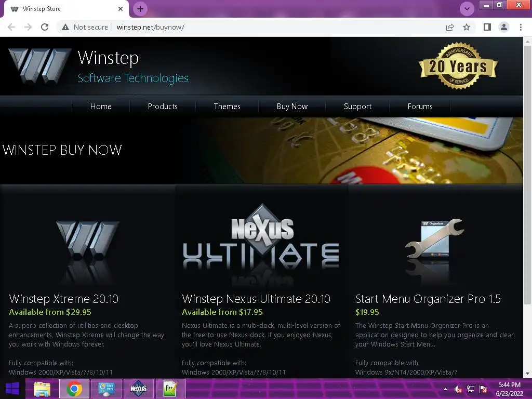Click 'Winstep' site title text
The width and height of the screenshot is (532, 399).
(108, 58)
